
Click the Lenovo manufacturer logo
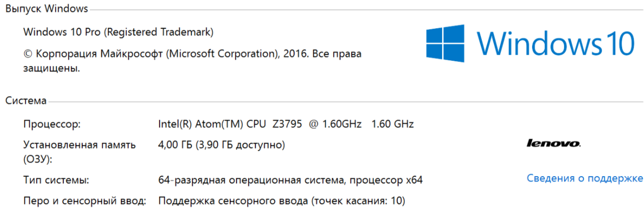click(x=554, y=144)
